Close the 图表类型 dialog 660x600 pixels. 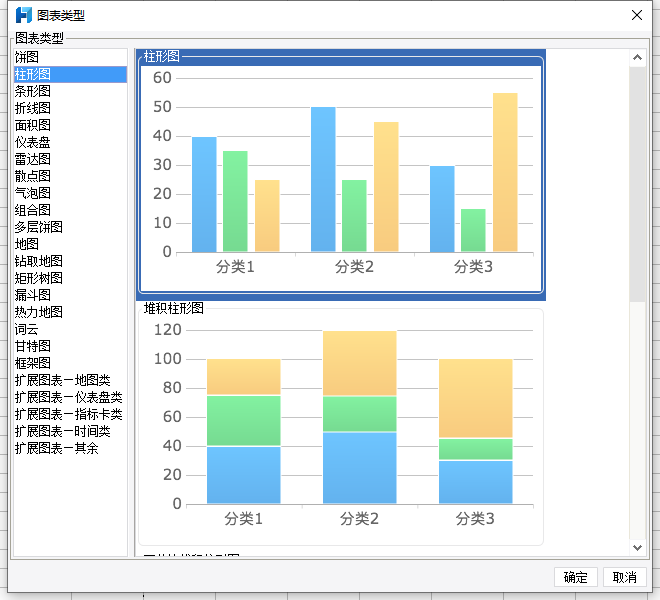click(637, 15)
